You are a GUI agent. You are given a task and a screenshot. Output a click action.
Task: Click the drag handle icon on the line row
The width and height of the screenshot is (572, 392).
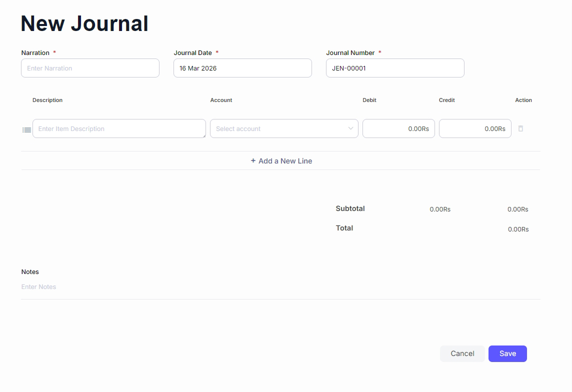click(26, 129)
